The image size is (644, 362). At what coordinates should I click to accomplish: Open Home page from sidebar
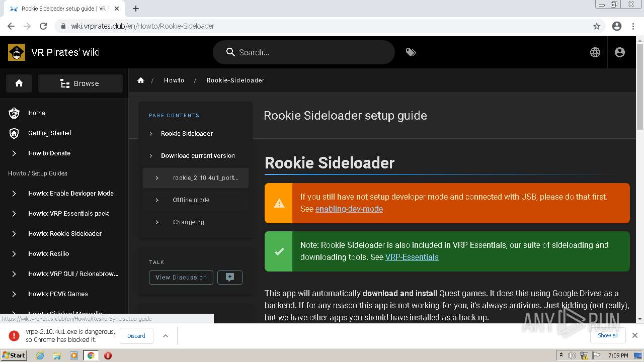[37, 113]
